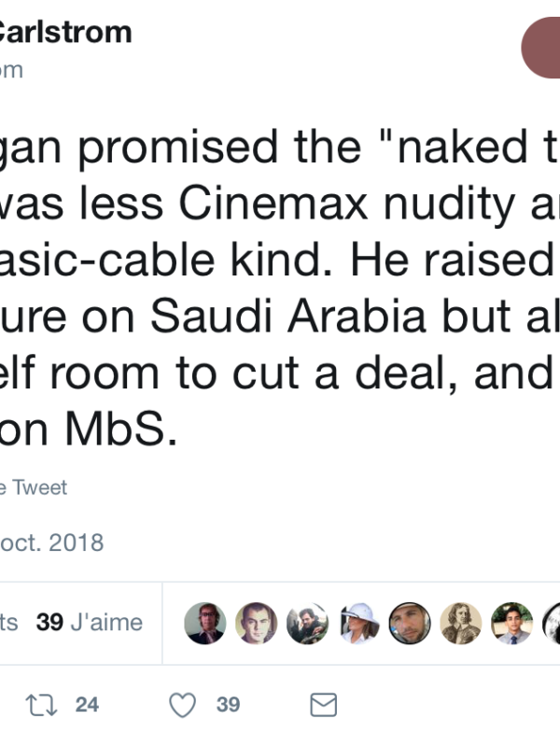The image size is (560, 747).
Task: Click the reddish-brown circle at top right
Action: pyautogui.click(x=543, y=47)
